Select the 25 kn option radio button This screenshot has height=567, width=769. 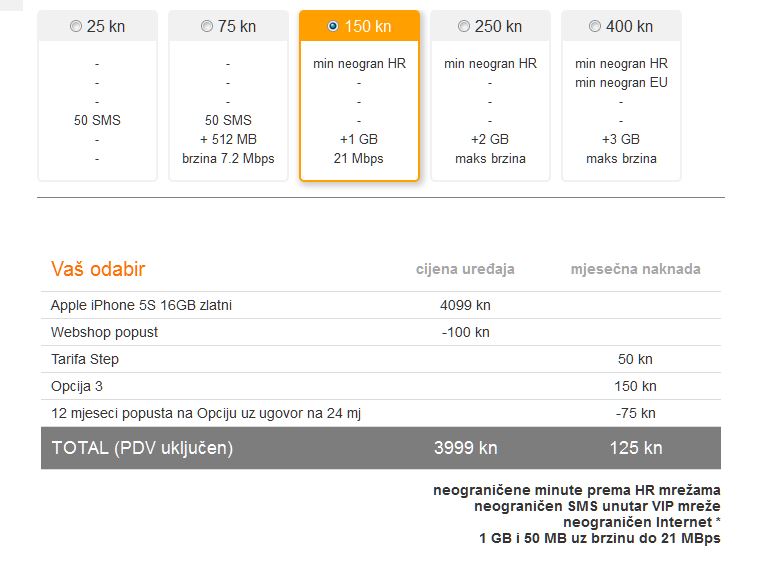click(x=76, y=26)
